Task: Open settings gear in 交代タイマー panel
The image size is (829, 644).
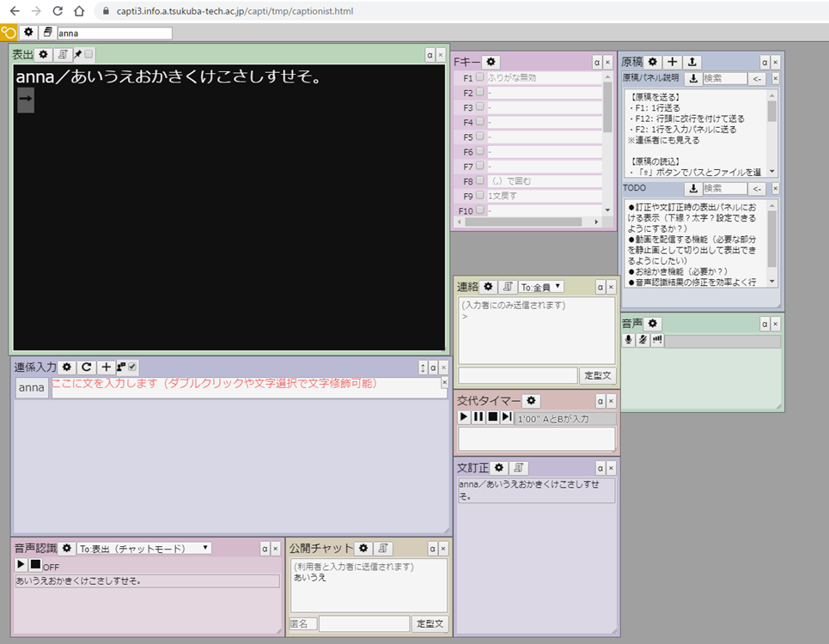Action: [531, 400]
